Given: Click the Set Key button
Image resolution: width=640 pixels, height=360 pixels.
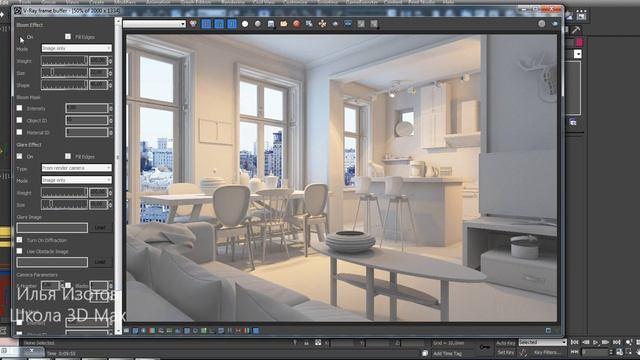Looking at the screenshot, I should (506, 352).
